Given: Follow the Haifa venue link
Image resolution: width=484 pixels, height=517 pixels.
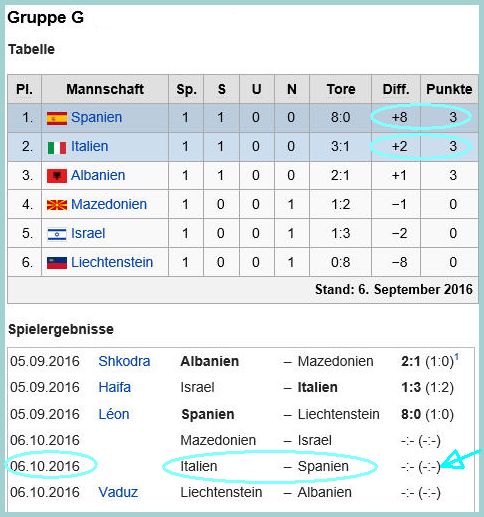Looking at the screenshot, I should (114, 388).
